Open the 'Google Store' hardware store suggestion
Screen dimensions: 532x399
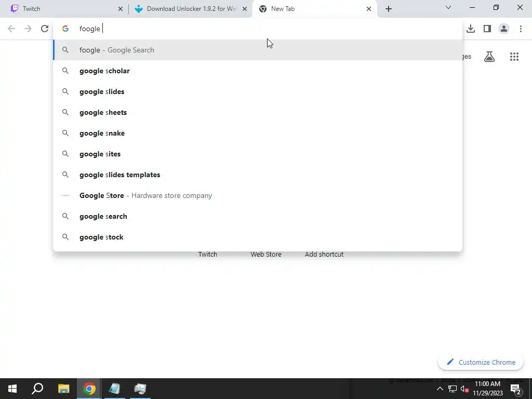point(258,195)
